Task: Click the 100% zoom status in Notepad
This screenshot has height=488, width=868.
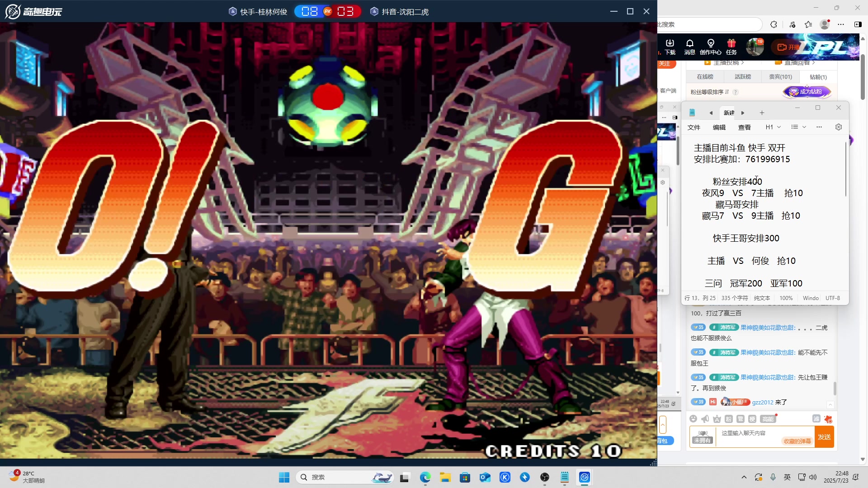Action: [x=786, y=298]
